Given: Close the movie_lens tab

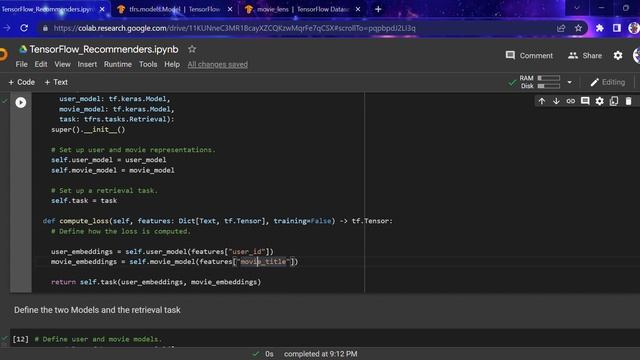Looking at the screenshot, I should click(x=358, y=9).
